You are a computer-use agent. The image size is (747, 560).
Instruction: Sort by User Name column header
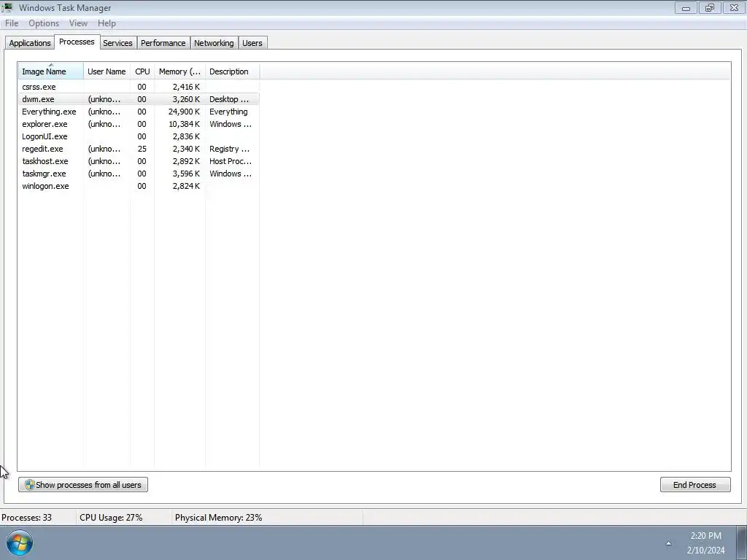[107, 71]
